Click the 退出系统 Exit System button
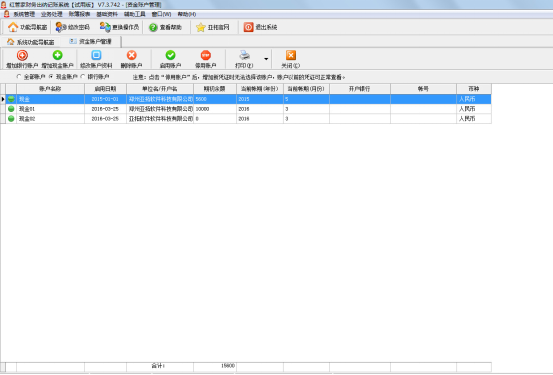The width and height of the screenshot is (553, 375). coord(260,27)
